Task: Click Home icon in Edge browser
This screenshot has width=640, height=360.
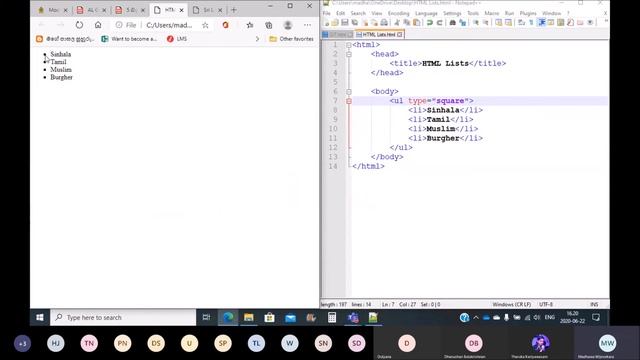Action: [x=98, y=25]
